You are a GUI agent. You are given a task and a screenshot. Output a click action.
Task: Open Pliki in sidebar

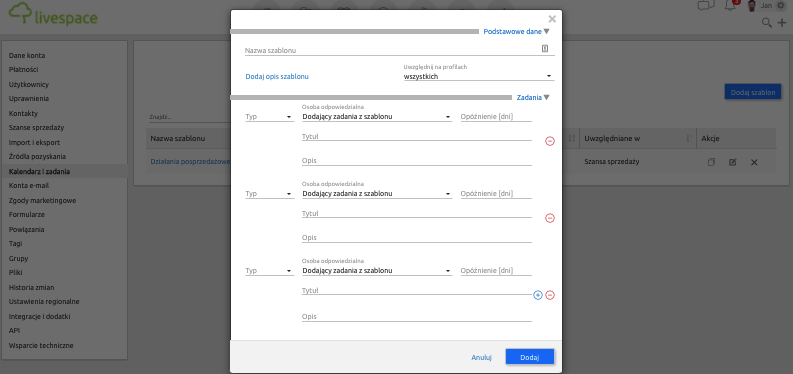pyautogui.click(x=16, y=272)
